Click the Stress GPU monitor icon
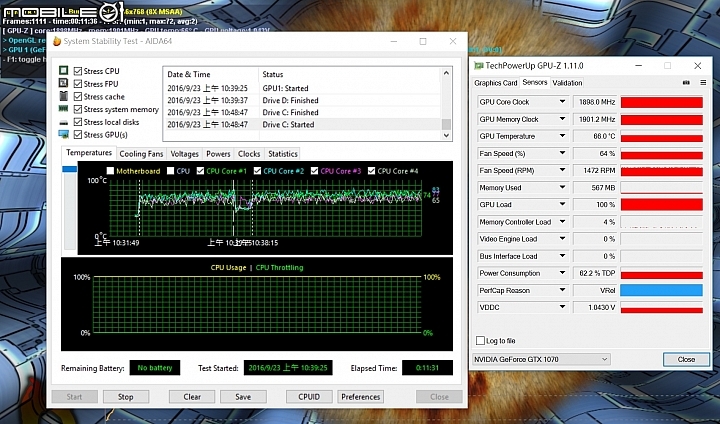This screenshot has width=720, height=424. [x=63, y=135]
